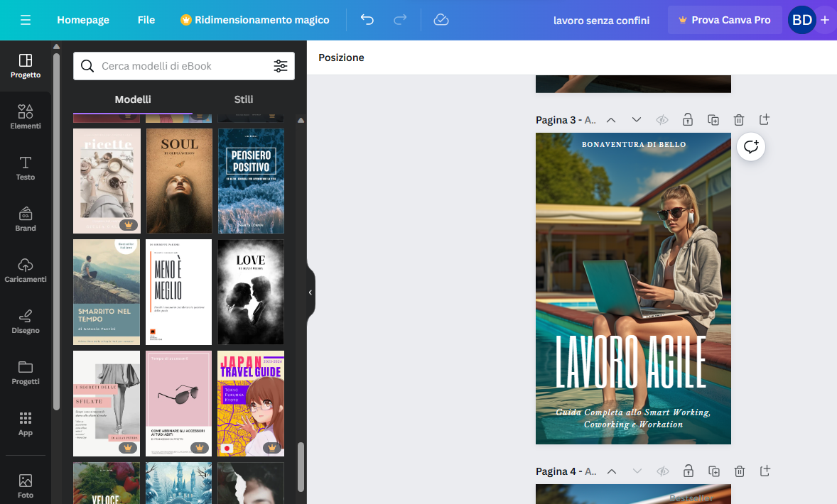This screenshot has height=504, width=837.
Task: Add comment with speech bubble icon
Action: pyautogui.click(x=751, y=147)
